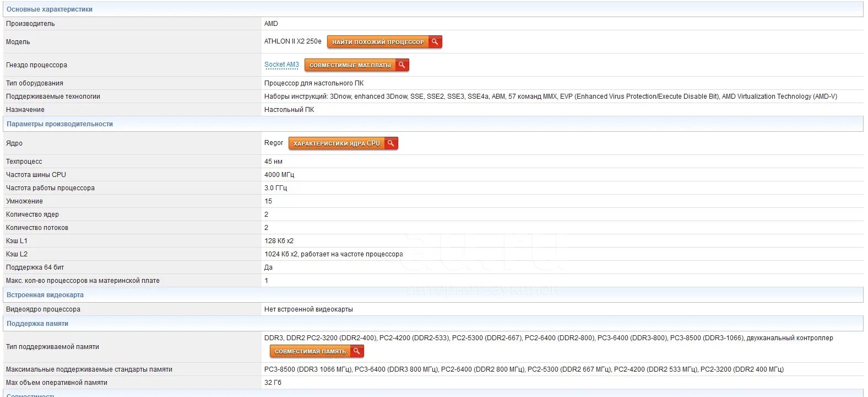Click 'Макс. кол-во процессоров на материнской плате' label

point(83,281)
